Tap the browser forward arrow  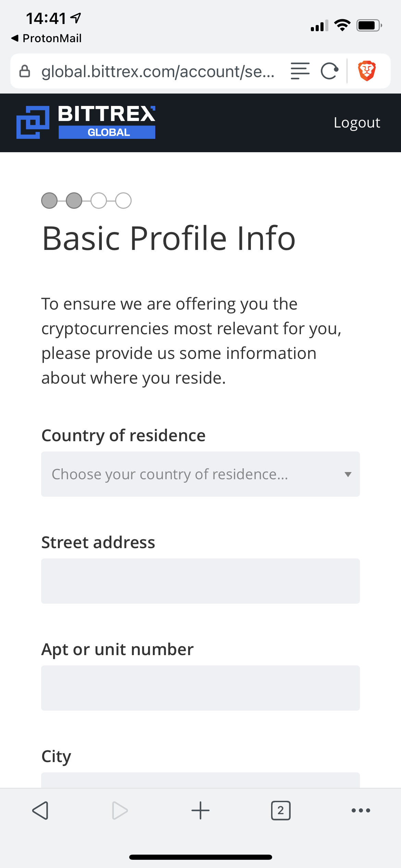120,810
